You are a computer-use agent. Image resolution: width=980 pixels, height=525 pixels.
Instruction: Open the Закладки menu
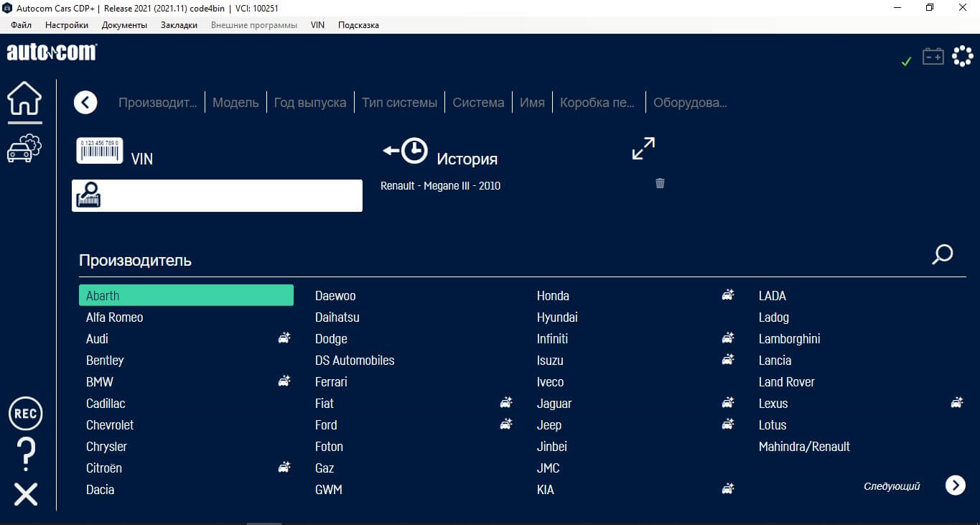(179, 25)
